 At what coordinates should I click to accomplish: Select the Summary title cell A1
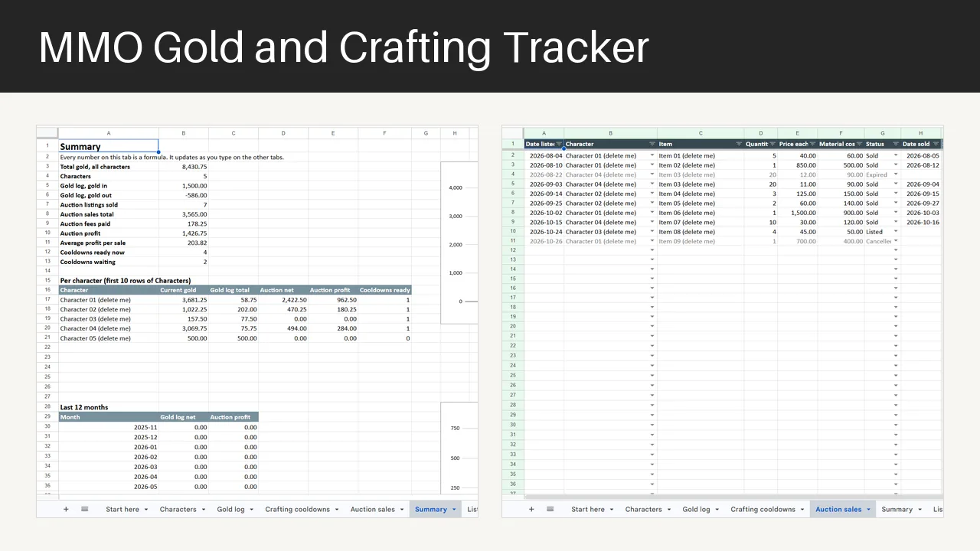(x=109, y=146)
